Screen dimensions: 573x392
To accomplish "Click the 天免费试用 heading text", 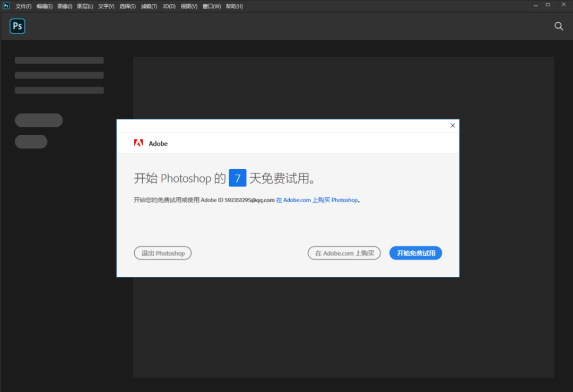I will pyautogui.click(x=282, y=178).
